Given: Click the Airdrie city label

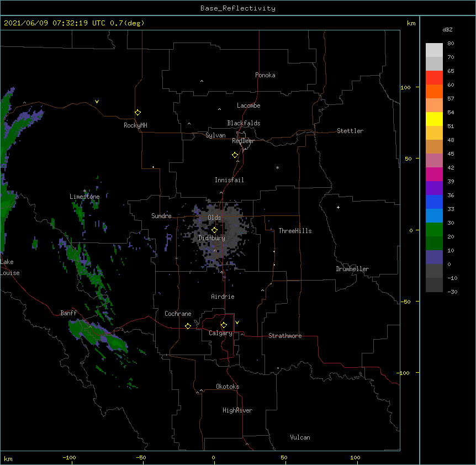Looking at the screenshot, I should click(223, 297).
